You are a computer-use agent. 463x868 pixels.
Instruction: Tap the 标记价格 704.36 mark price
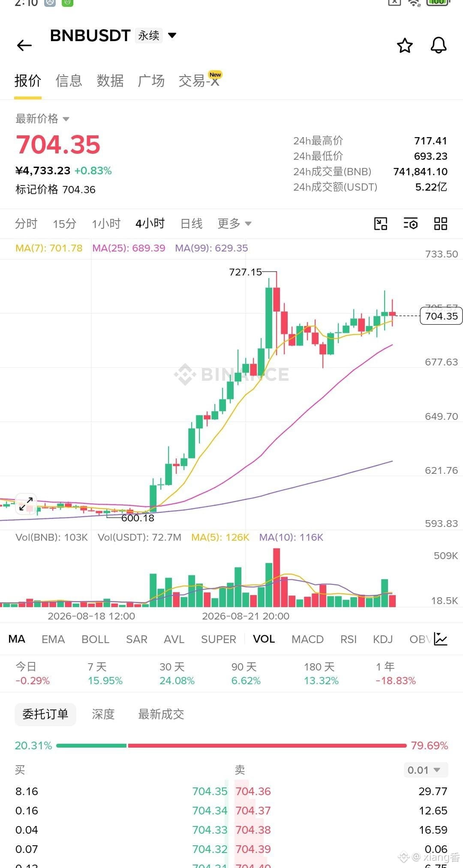coord(55,189)
